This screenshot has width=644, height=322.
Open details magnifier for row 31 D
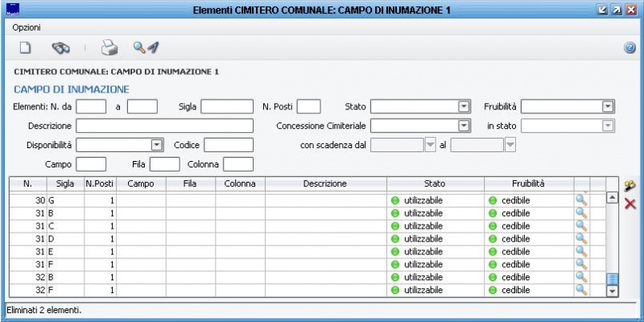point(581,238)
